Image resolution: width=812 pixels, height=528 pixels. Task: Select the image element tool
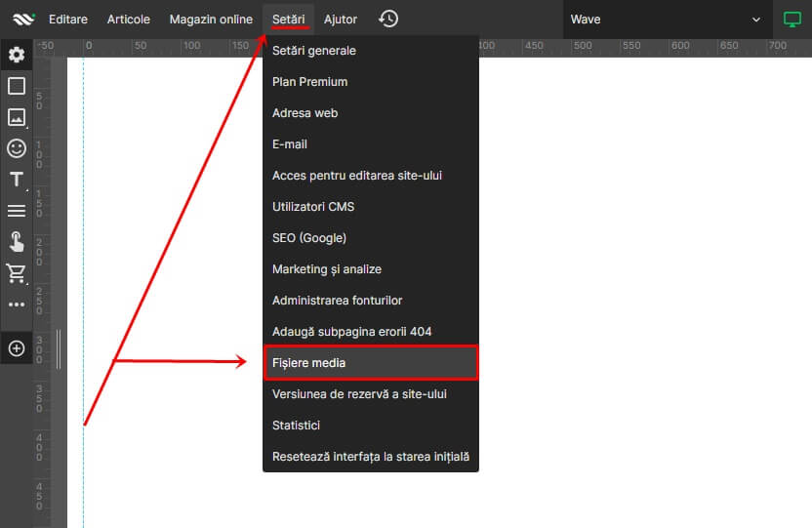click(x=17, y=117)
